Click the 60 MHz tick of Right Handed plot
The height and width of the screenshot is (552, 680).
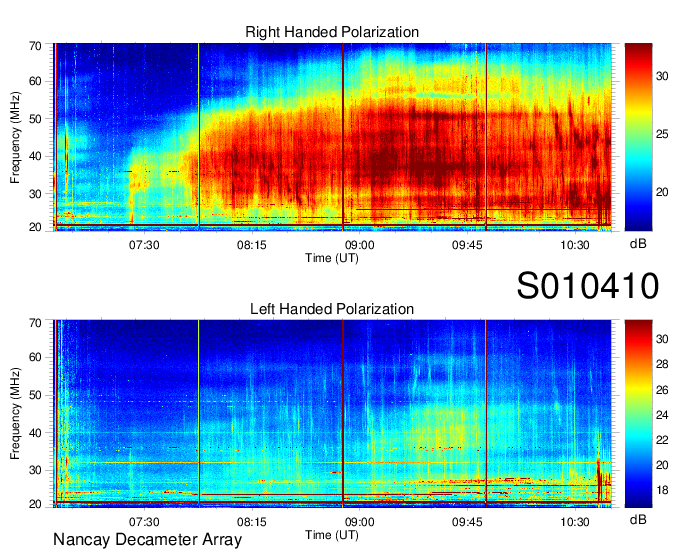click(35, 81)
